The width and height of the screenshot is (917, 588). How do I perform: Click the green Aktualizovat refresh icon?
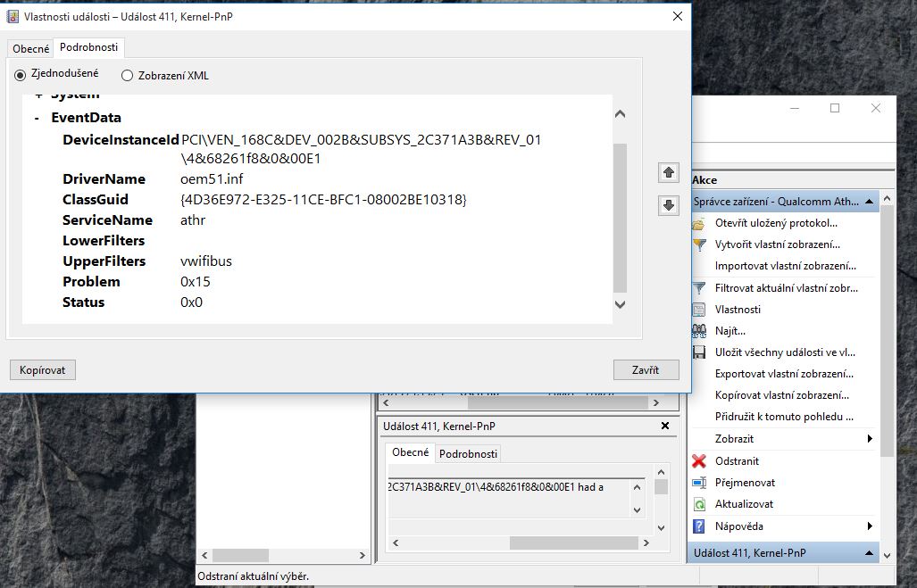[x=699, y=504]
